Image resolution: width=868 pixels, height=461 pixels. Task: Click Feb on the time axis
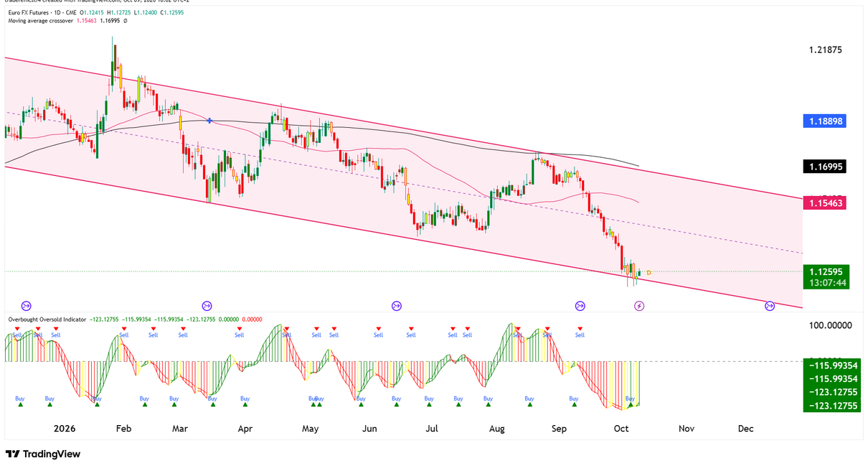pyautogui.click(x=123, y=429)
